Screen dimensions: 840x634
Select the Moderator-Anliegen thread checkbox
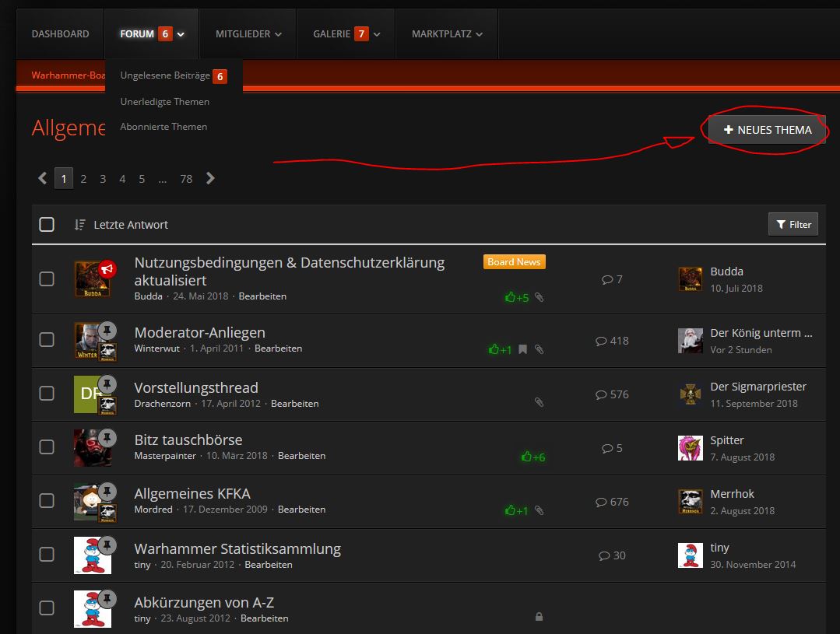(47, 339)
